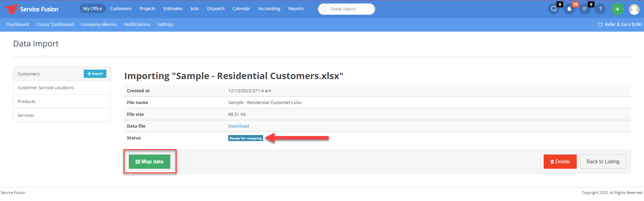The image size is (644, 201).
Task: Open the chat messages icon
Action: [x=553, y=9]
